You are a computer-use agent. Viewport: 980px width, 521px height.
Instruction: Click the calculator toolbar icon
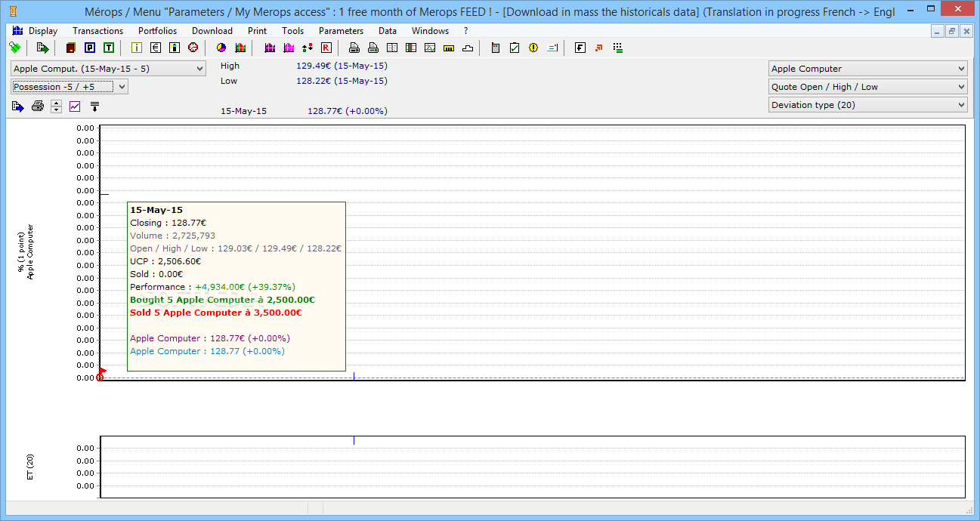[496, 48]
